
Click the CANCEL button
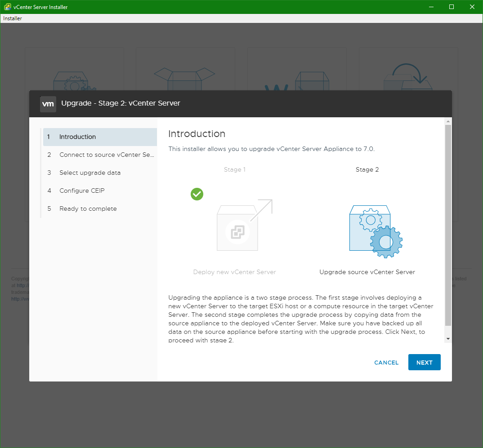[x=386, y=363]
